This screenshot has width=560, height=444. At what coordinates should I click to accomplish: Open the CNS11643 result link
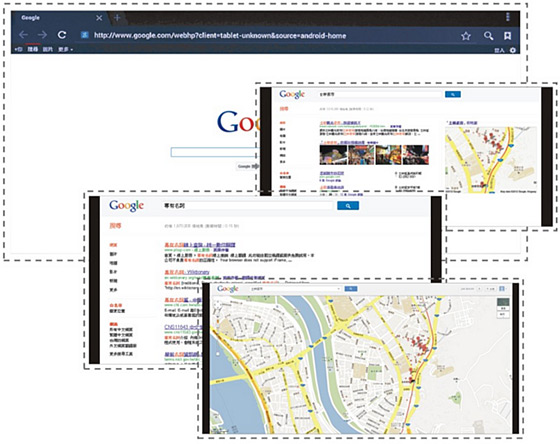click(182, 327)
